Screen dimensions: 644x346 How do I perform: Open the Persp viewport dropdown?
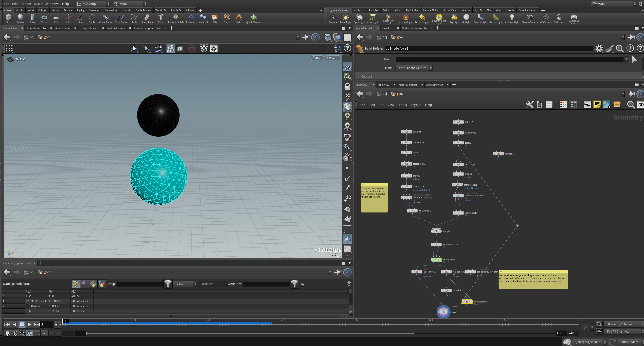point(317,58)
